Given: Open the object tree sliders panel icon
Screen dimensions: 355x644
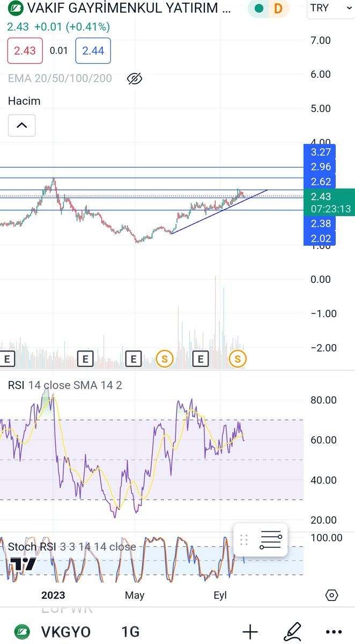Looking at the screenshot, I should pyautogui.click(x=270, y=540).
